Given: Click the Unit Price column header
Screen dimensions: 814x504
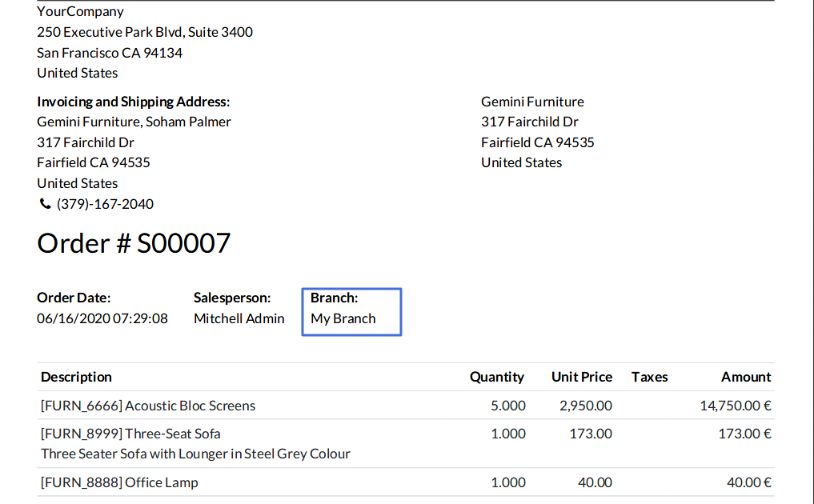Looking at the screenshot, I should coord(581,377).
